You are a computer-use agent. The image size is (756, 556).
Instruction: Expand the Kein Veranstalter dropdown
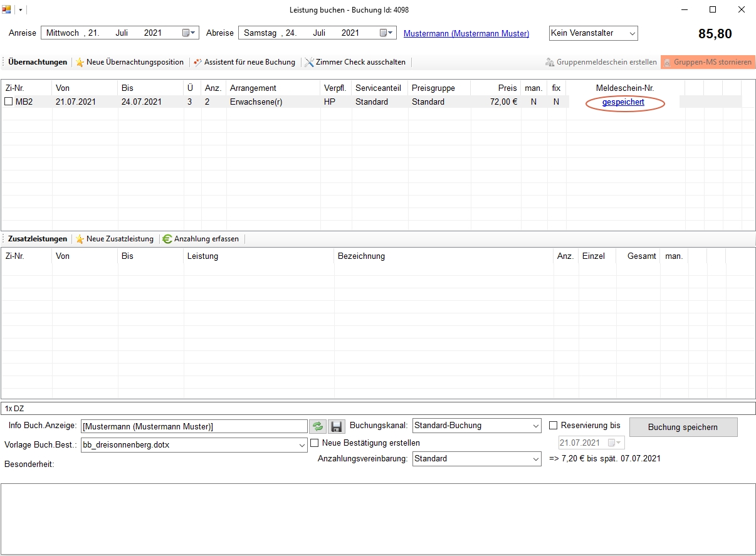tap(631, 33)
